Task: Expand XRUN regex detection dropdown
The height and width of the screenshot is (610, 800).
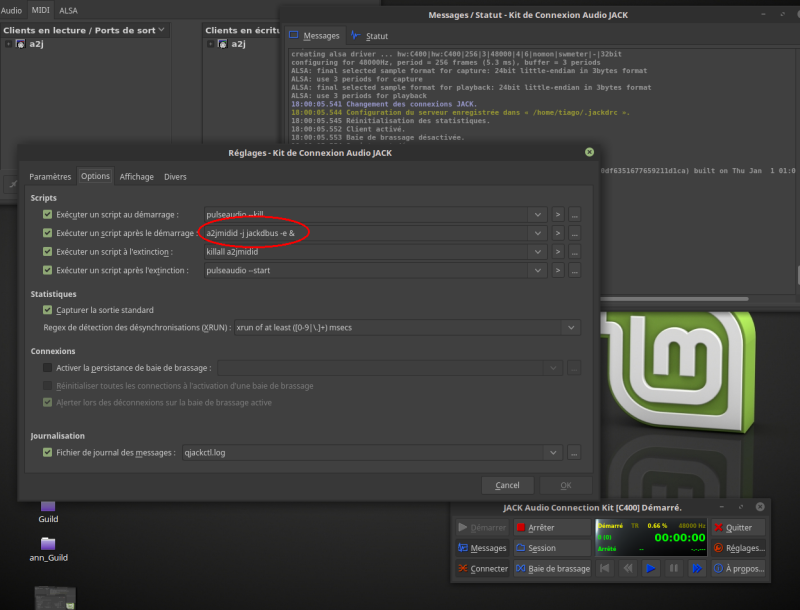Action: pos(571,327)
